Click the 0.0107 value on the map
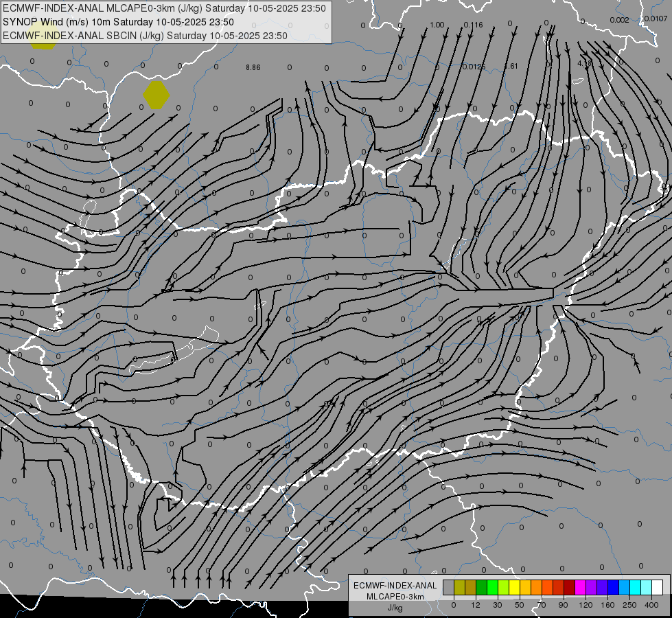Viewport: 672px width, 618px height. tap(656, 19)
